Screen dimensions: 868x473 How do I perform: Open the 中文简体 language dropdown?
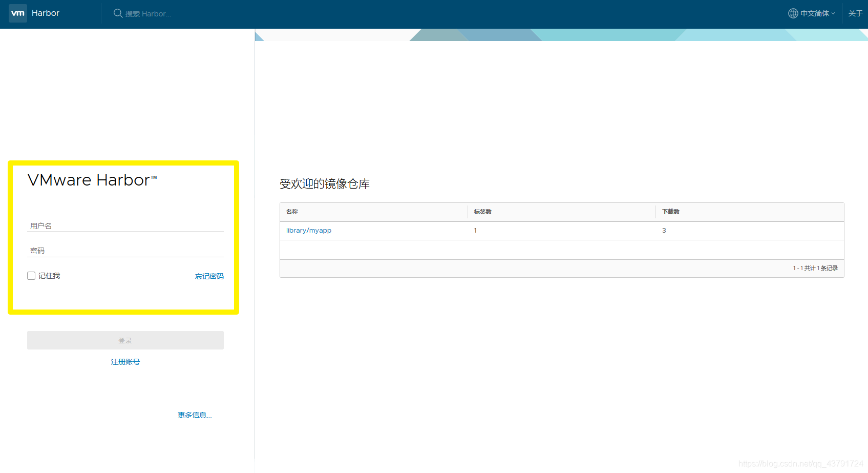point(812,13)
